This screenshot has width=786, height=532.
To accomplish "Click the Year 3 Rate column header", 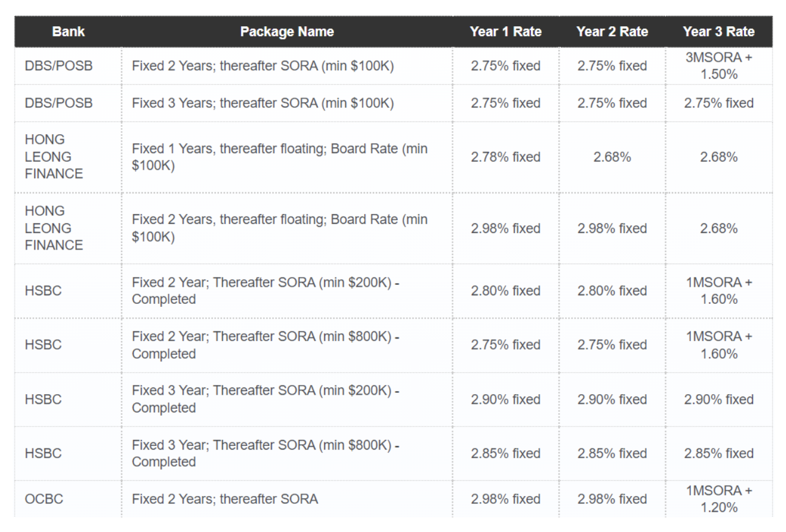I will (718, 32).
